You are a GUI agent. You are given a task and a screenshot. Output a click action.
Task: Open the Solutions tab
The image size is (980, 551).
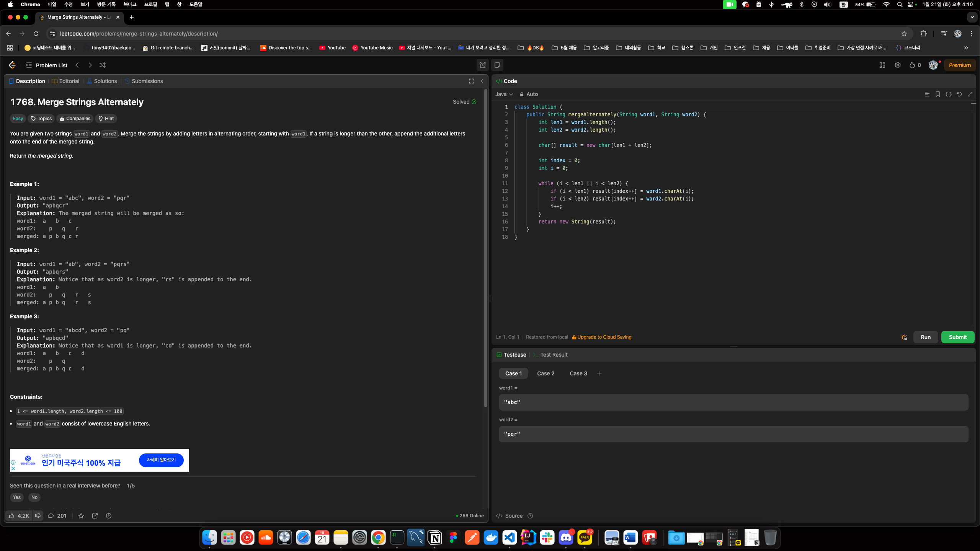click(102, 81)
